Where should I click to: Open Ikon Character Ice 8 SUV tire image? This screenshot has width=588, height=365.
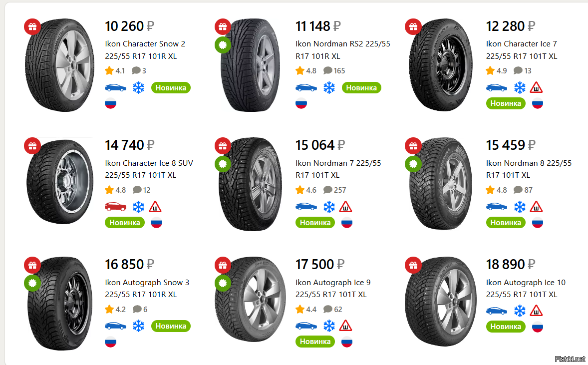59,182
